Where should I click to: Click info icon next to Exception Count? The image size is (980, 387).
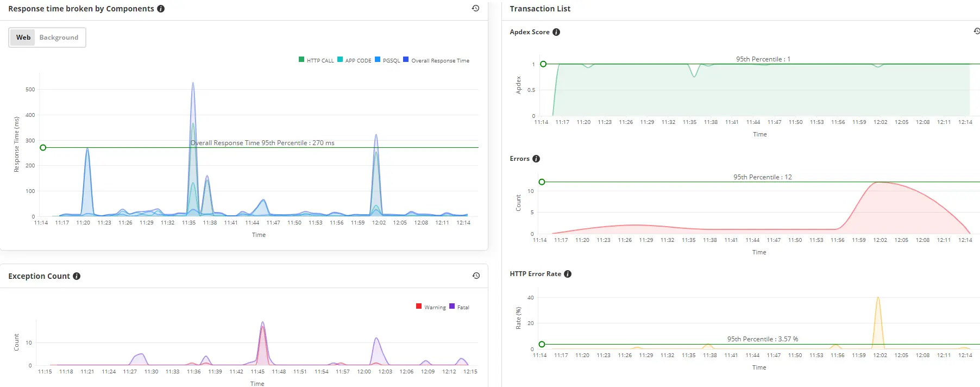coord(77,276)
